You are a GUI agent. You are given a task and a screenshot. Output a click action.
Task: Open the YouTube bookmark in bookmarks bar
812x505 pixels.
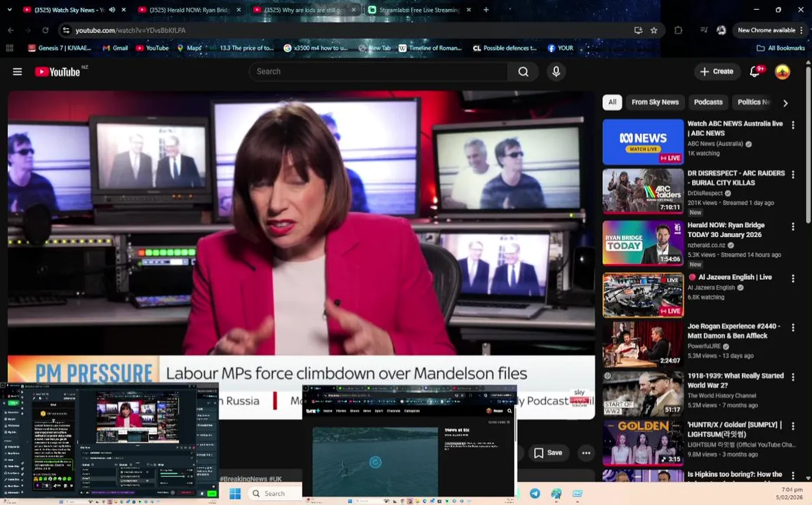pos(152,48)
